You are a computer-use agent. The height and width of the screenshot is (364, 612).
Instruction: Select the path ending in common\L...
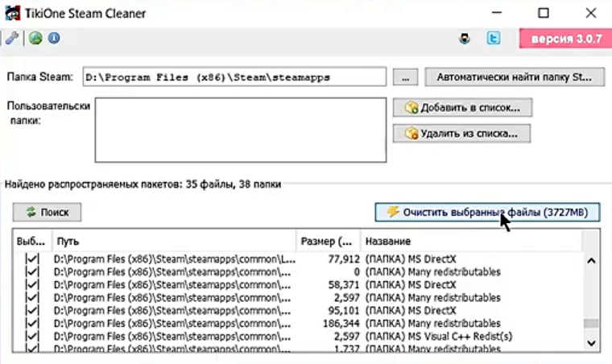tap(175, 259)
